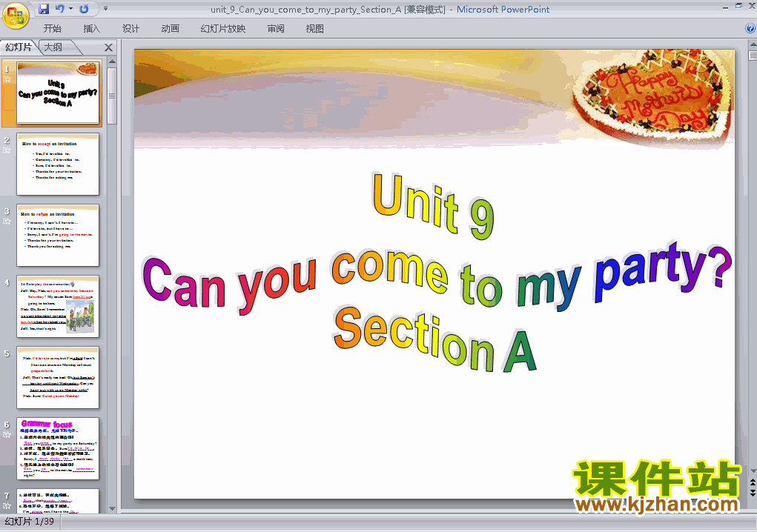Click thumbnail pane scroll up arrow
Image resolution: width=757 pixels, height=532 pixels.
point(112,61)
